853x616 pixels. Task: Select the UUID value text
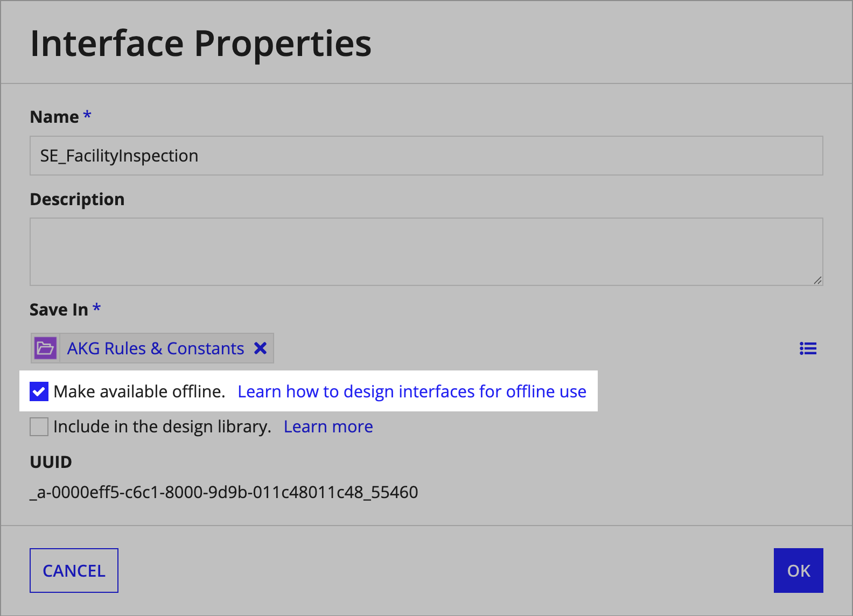click(x=224, y=492)
